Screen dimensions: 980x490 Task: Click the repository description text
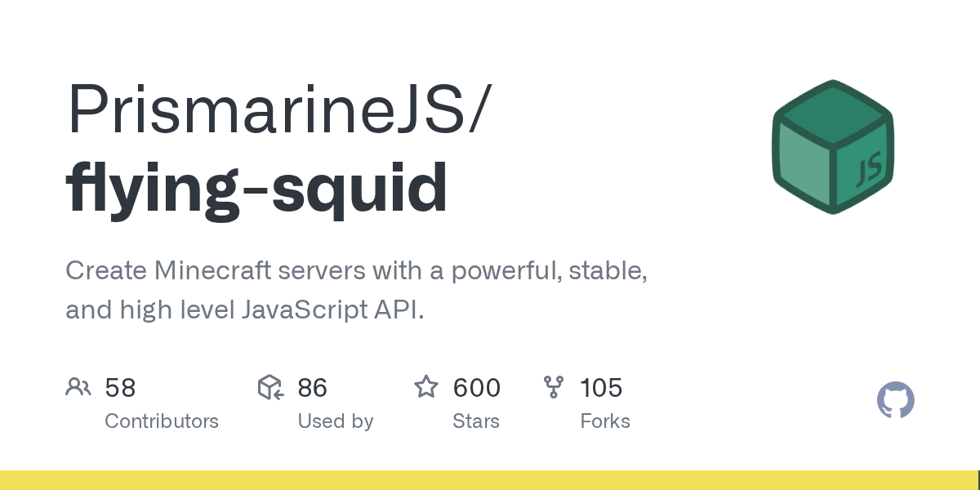point(356,290)
